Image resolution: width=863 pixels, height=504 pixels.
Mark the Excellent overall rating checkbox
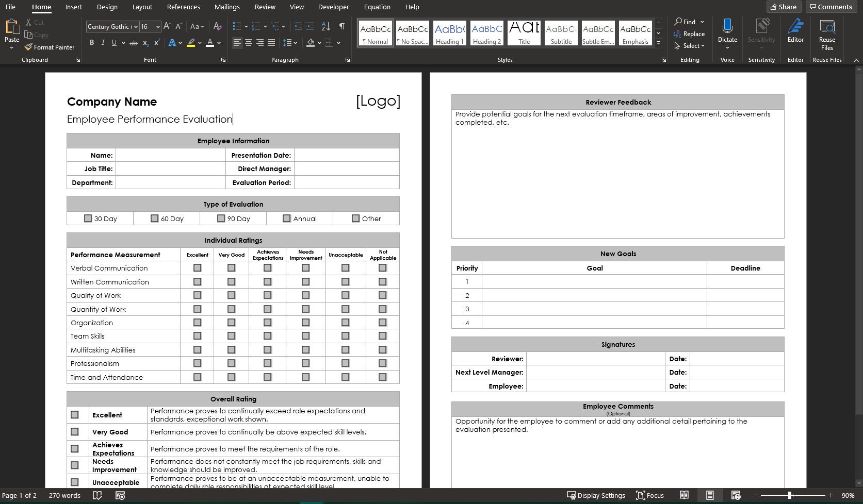75,414
